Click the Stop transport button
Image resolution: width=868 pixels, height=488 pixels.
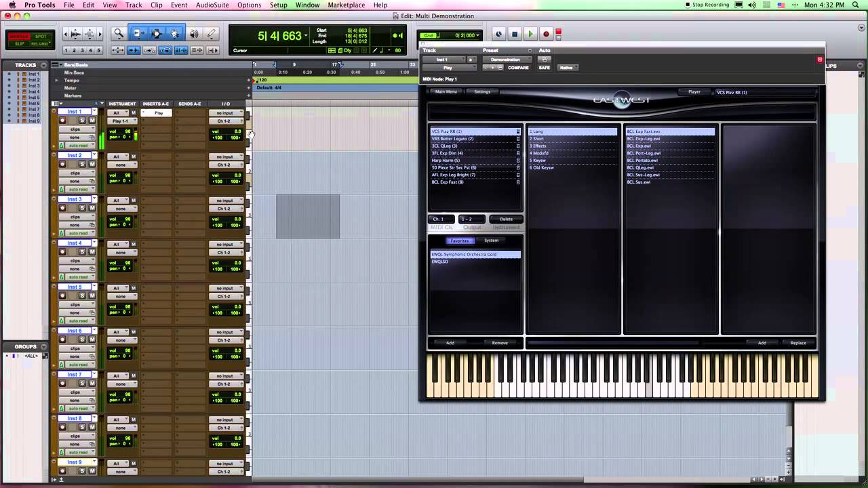click(x=515, y=35)
